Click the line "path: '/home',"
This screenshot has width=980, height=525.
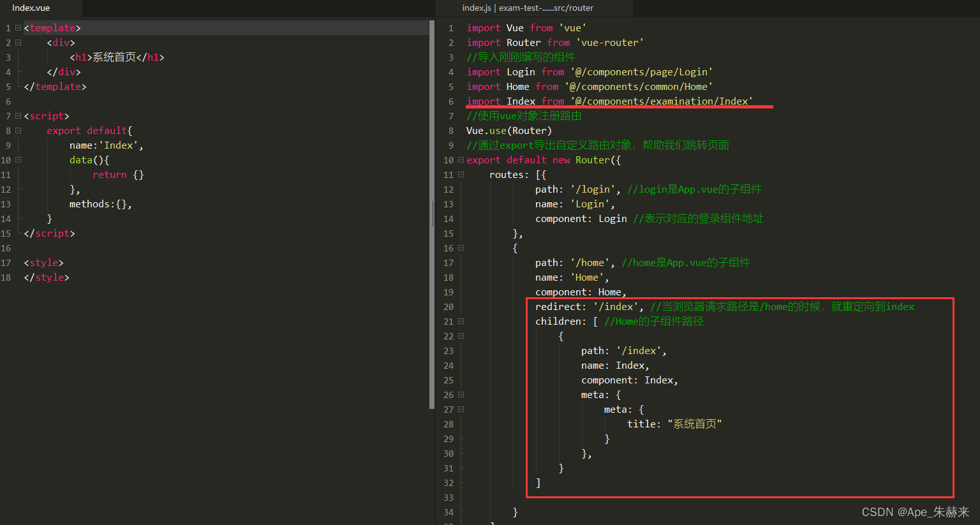tap(575, 263)
